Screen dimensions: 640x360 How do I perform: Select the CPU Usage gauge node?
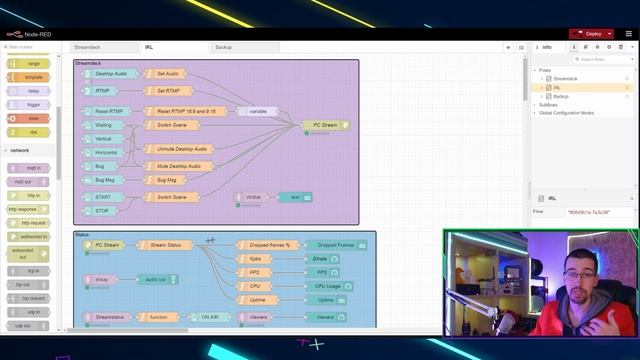tap(329, 287)
